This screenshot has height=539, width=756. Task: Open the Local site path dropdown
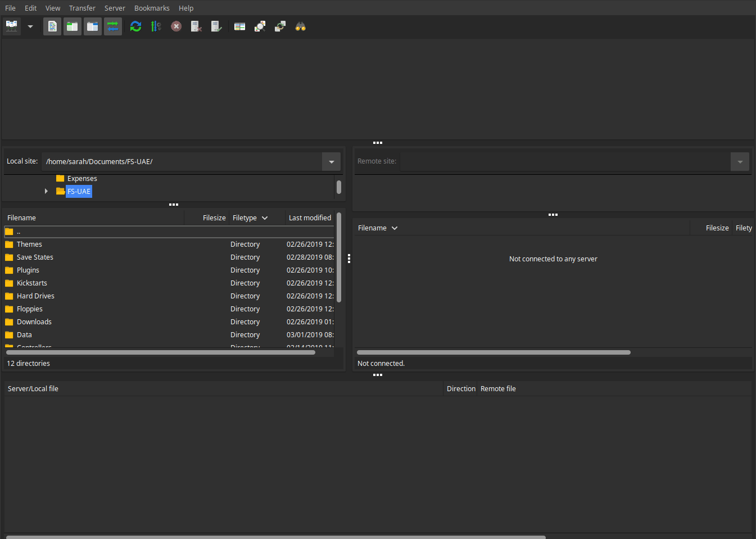[x=331, y=161]
